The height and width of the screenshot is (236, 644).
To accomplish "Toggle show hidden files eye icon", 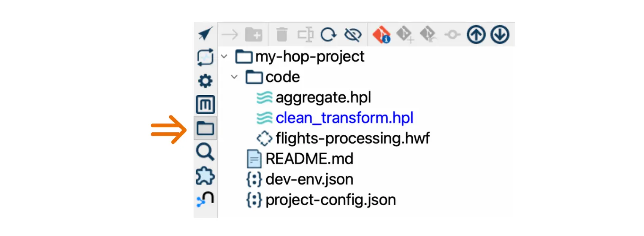I will pos(352,35).
